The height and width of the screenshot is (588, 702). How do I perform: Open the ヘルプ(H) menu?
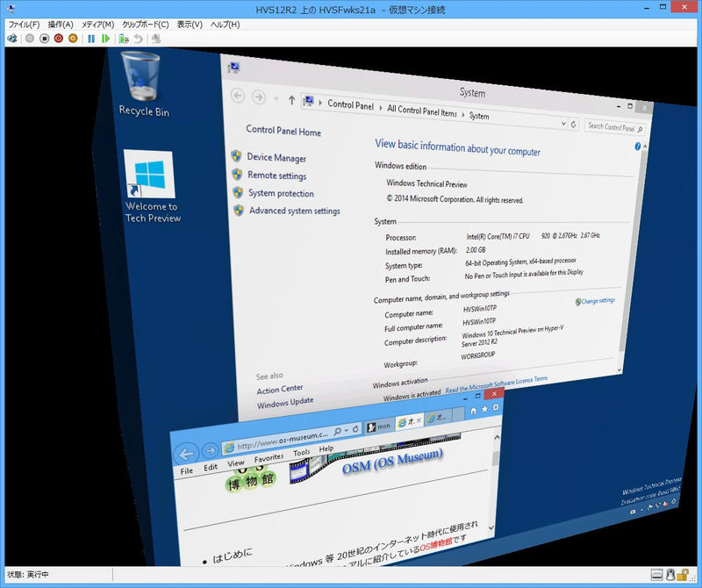226,25
